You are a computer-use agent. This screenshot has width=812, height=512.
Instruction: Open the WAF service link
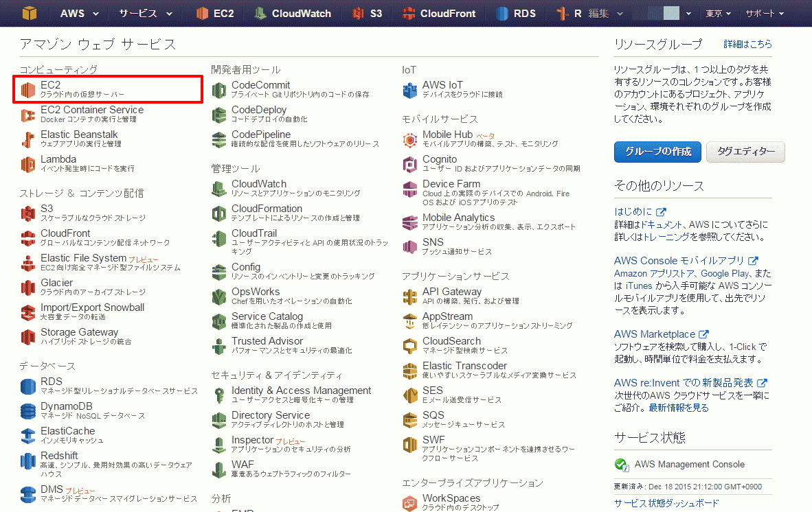(x=243, y=465)
